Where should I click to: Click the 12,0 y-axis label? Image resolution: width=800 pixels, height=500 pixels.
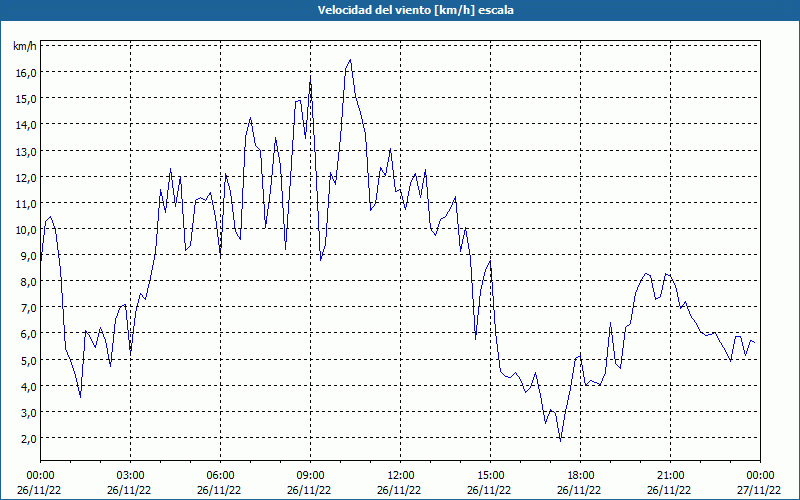click(x=26, y=177)
